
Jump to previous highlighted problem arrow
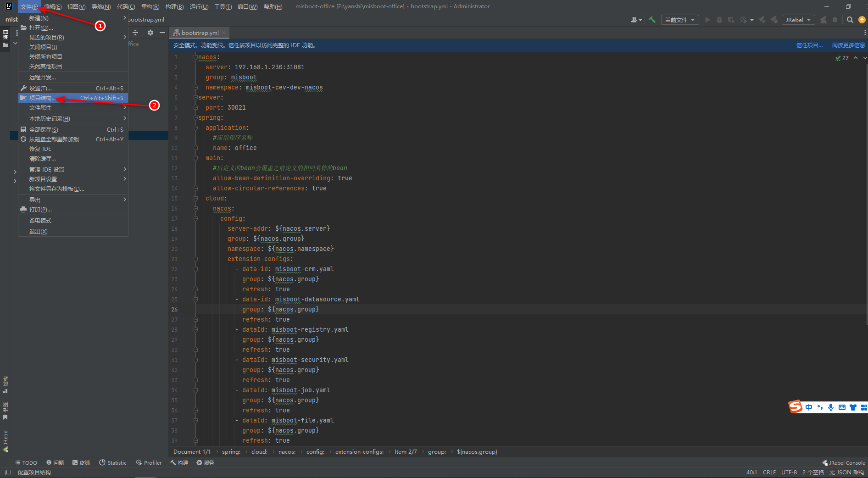coord(856,58)
